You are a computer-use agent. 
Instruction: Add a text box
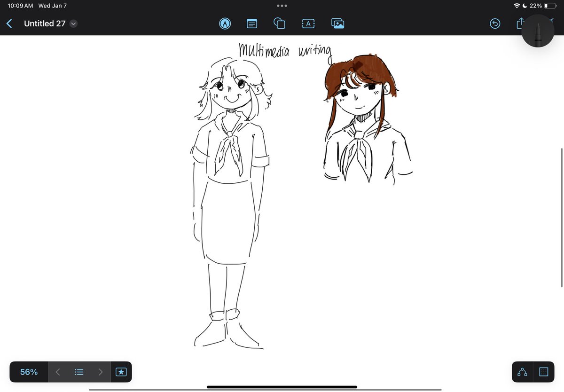pos(308,23)
